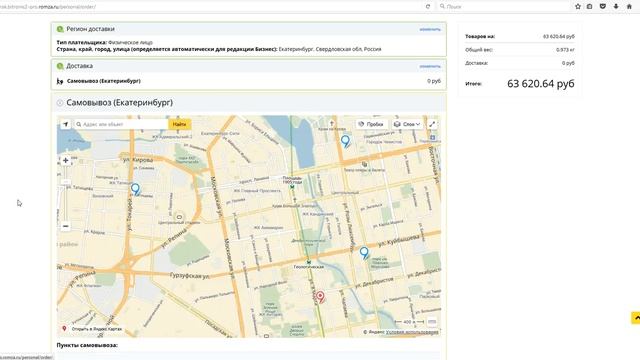Open the browser bookmarks library icon
Screen dimensions: 640x360
[x=589, y=7]
